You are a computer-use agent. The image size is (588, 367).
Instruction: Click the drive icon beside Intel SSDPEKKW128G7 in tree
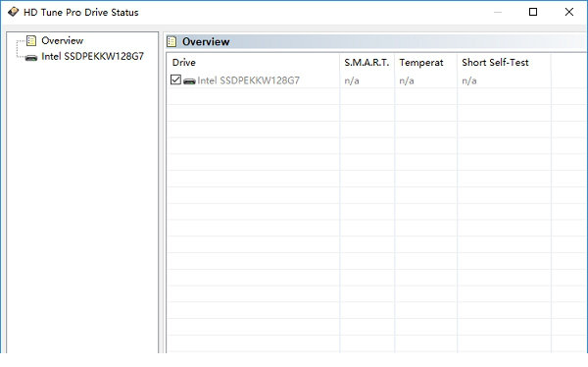[31, 58]
